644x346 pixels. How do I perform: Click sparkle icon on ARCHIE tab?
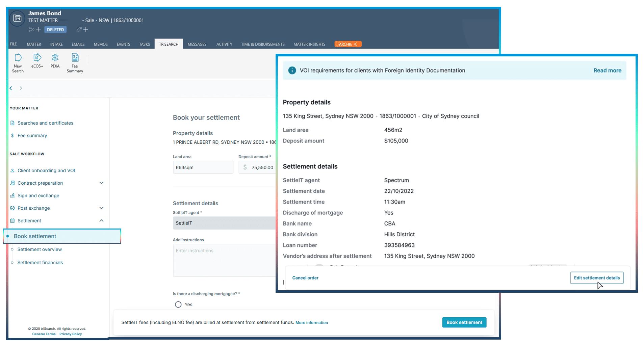355,44
